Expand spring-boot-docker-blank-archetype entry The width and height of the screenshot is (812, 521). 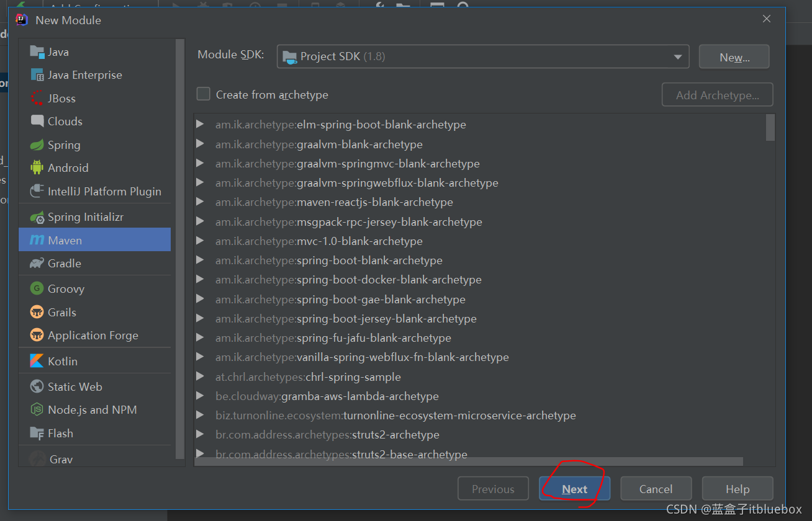200,279
